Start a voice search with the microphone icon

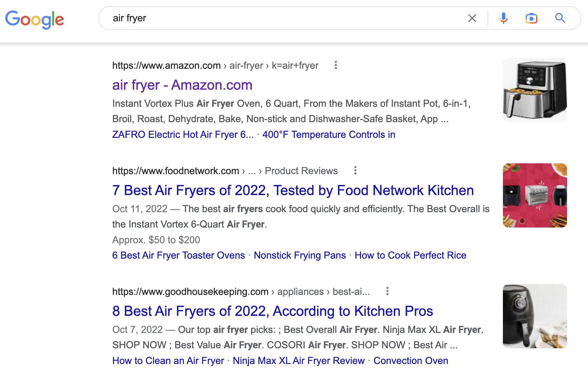503,18
